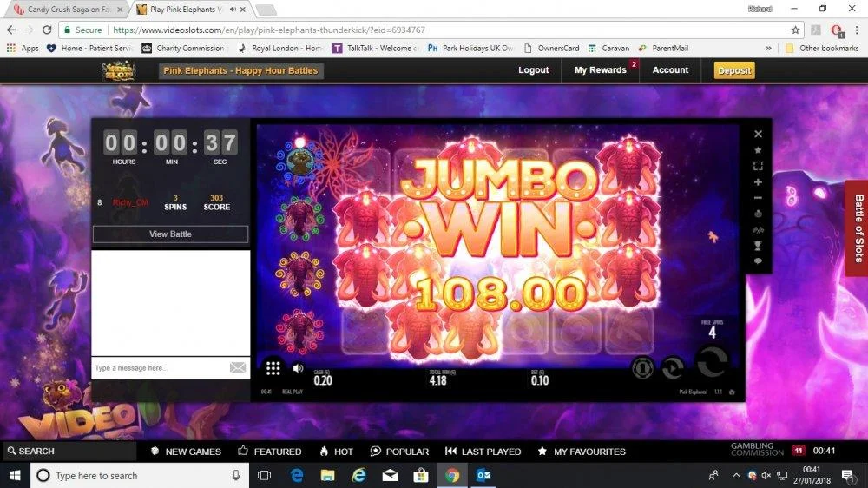Click the browser address bar URL
The width and height of the screenshot is (868, 488).
point(269,30)
